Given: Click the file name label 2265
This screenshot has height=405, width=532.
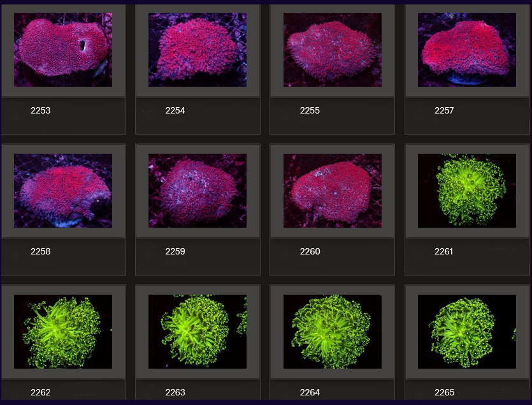Looking at the screenshot, I should pos(444,392).
